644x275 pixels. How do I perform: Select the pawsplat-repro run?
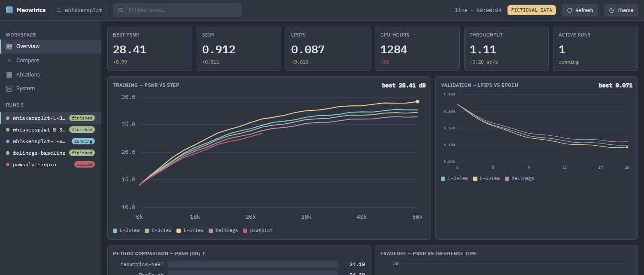pos(51,165)
